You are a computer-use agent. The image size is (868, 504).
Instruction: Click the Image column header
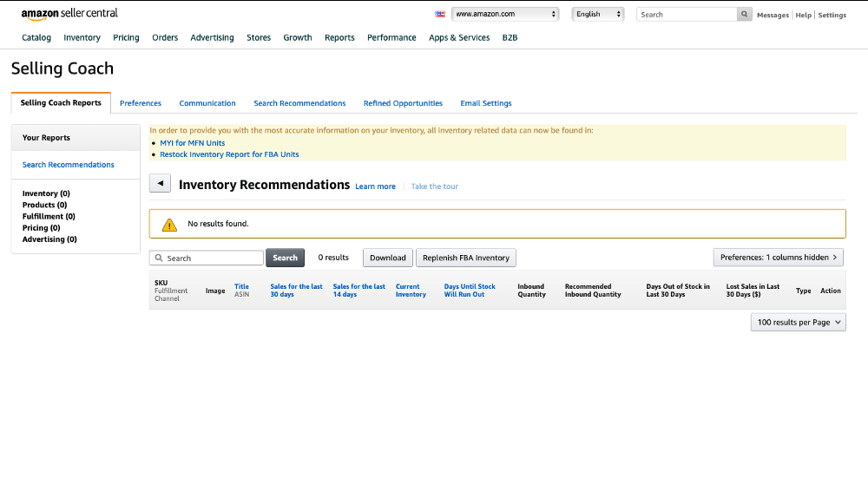(215, 291)
